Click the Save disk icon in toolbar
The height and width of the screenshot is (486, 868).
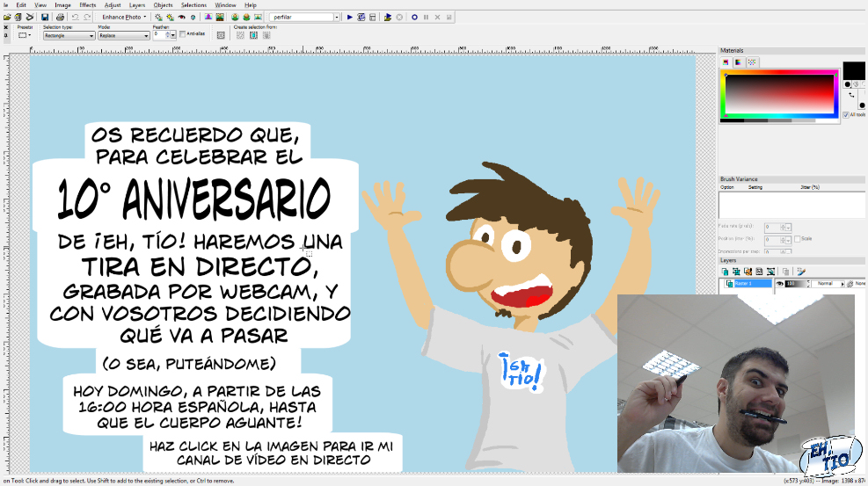[45, 17]
